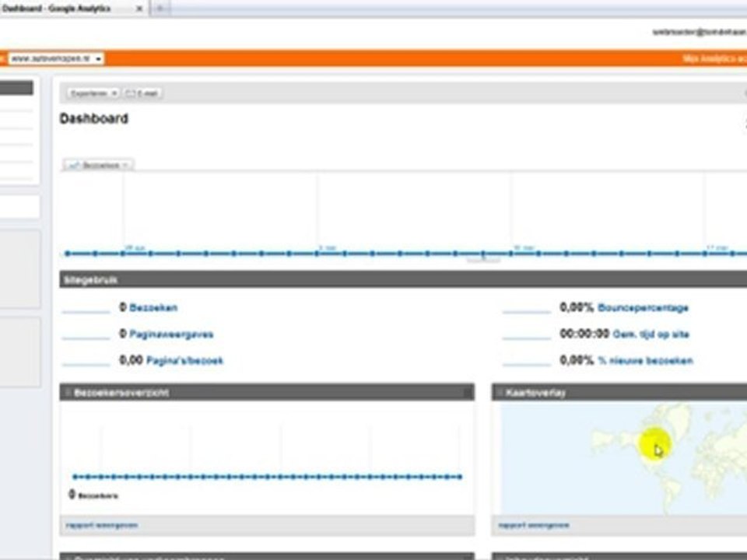Click rapport weergeven under Bezoekersoverzicht
The image size is (747, 560).
pos(101,525)
